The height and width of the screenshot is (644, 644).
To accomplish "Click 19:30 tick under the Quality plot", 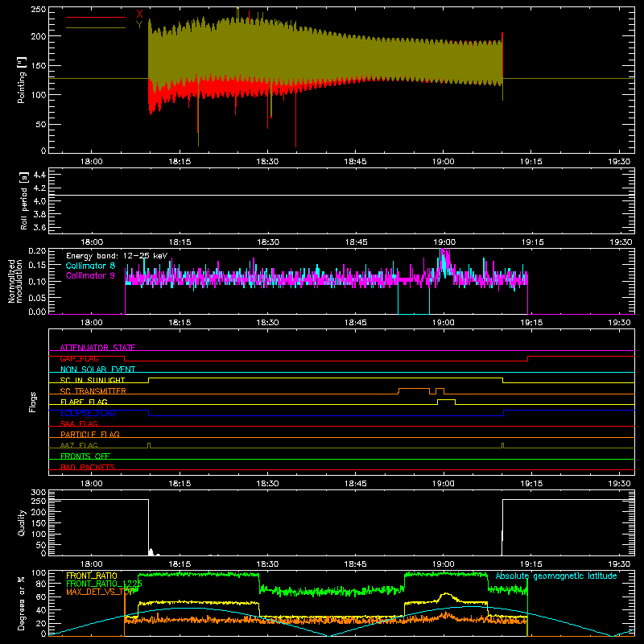I will (619, 564).
